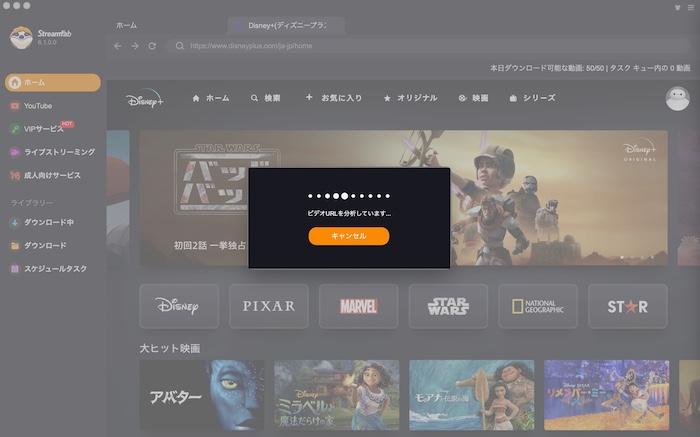This screenshot has height=437, width=700.
Task: Select the Pixar brand tile
Action: [269, 306]
